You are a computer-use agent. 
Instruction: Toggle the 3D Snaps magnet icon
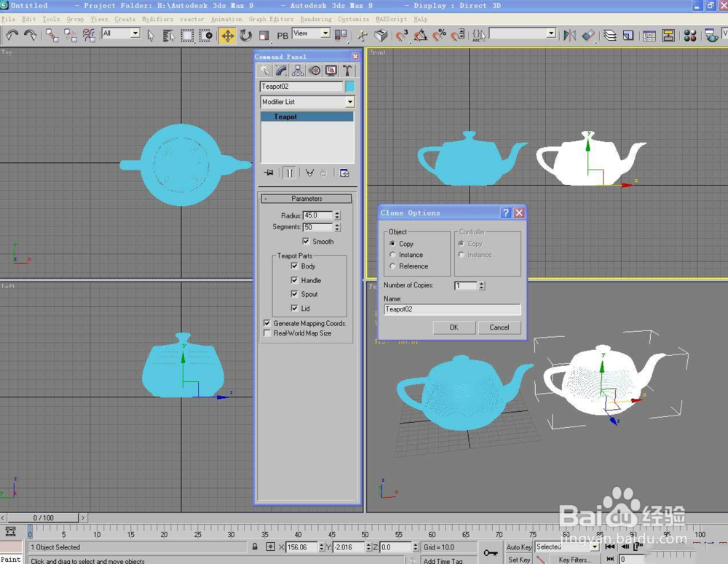pyautogui.click(x=402, y=35)
